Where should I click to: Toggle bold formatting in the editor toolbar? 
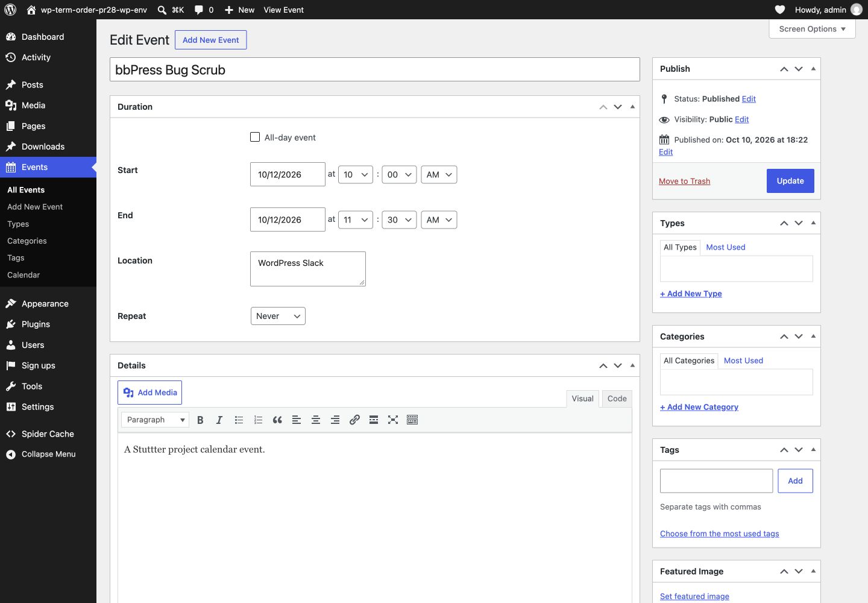point(200,420)
